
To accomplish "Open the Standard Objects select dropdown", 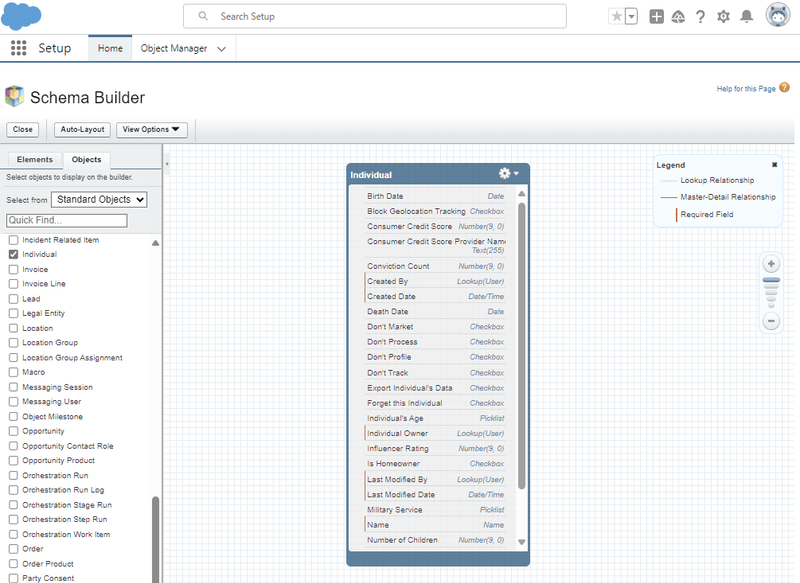I will [x=99, y=199].
